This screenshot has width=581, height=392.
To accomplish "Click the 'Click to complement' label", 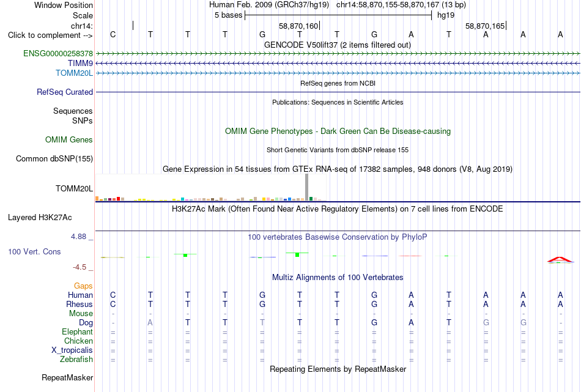I will point(50,35).
